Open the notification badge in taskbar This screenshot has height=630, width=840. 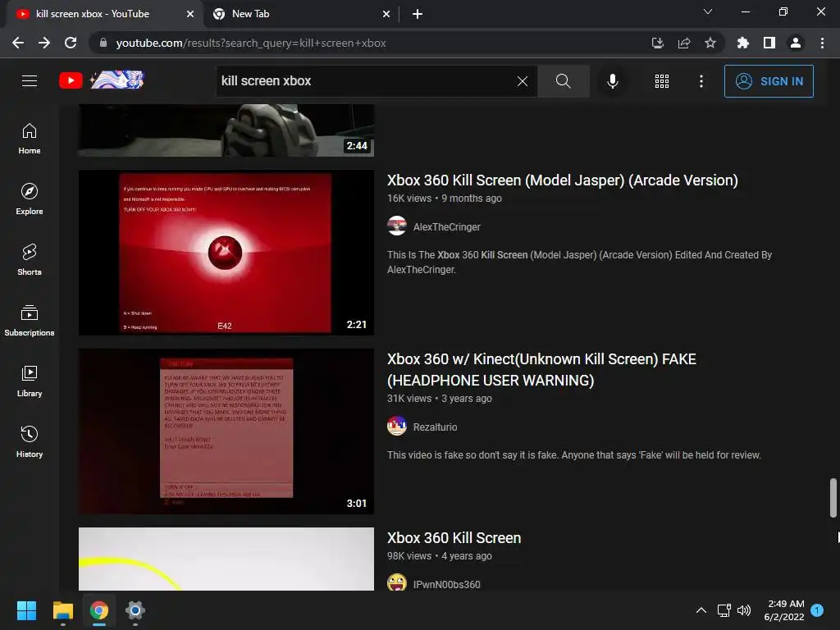tap(817, 609)
